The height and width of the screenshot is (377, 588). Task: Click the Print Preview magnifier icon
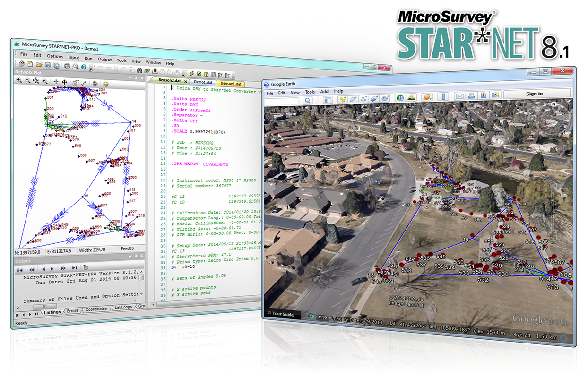(x=76, y=66)
